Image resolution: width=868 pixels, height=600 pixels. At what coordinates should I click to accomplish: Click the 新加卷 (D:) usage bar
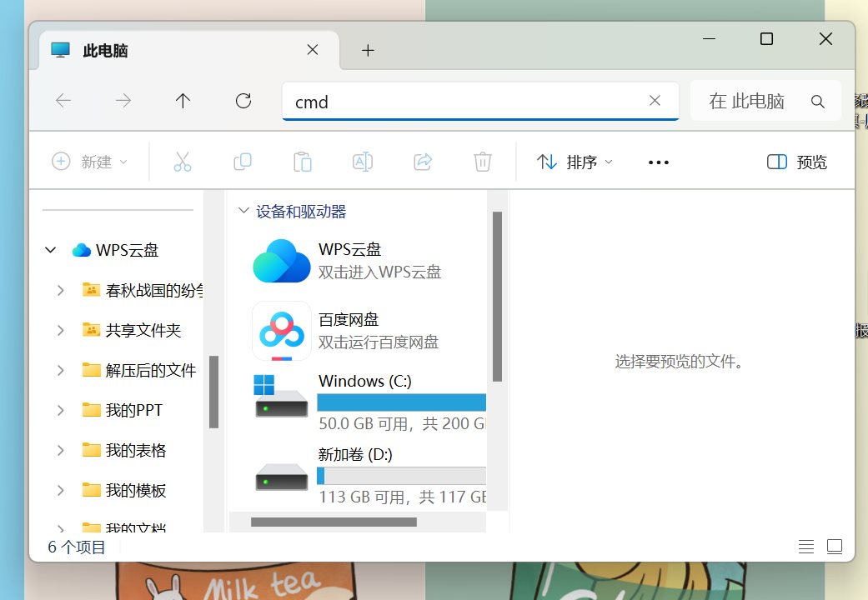[401, 476]
